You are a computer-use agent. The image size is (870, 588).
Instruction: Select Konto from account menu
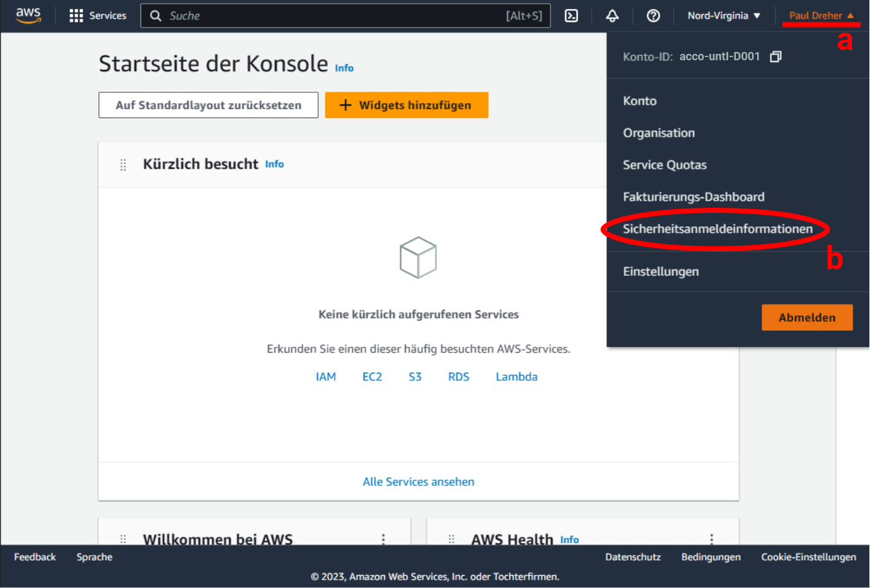(x=640, y=101)
